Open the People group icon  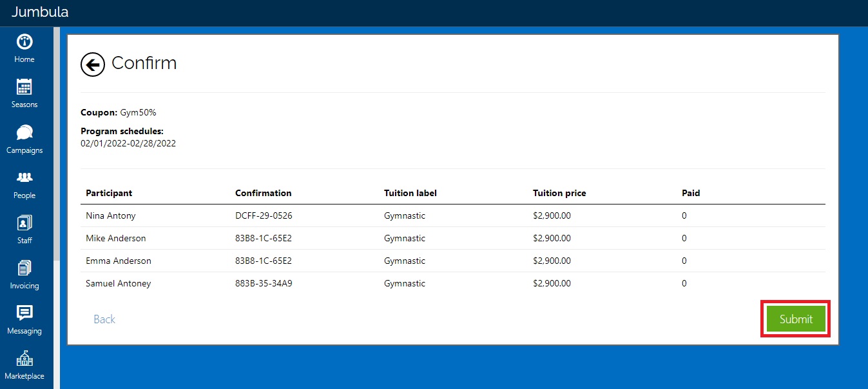pyautogui.click(x=24, y=177)
